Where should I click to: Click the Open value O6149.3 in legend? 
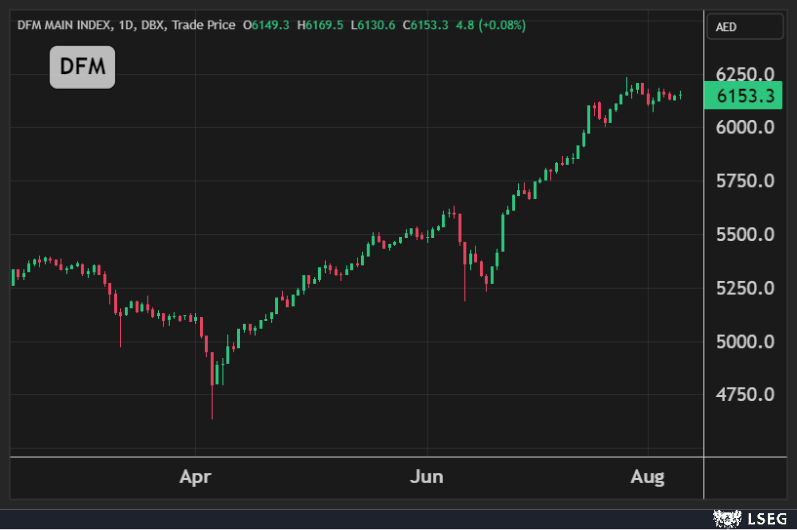coord(266,25)
